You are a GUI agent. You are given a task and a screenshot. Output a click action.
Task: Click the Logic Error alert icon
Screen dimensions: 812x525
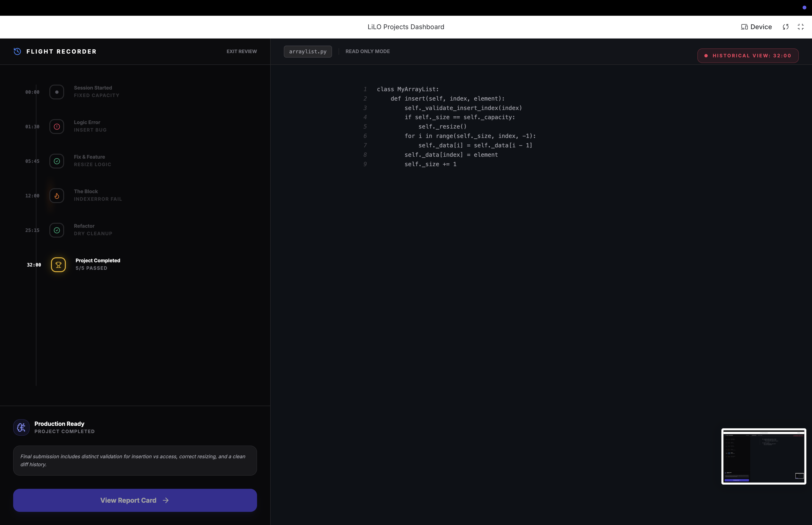coord(57,126)
